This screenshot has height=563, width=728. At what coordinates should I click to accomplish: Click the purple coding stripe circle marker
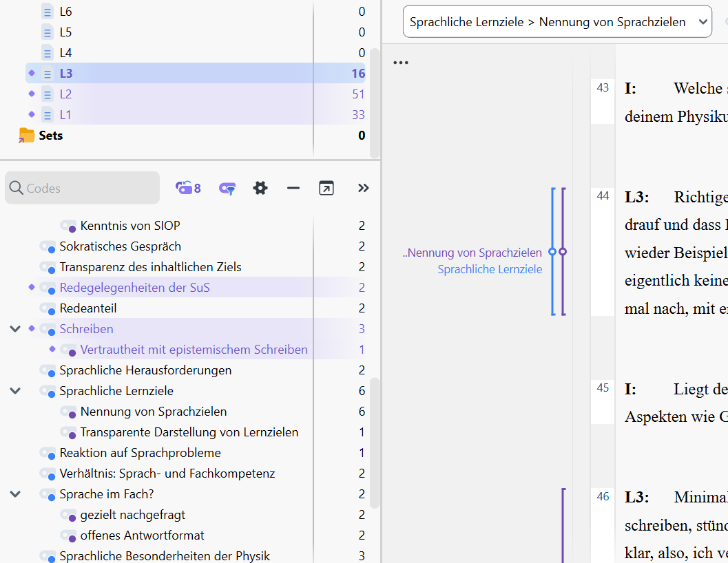563,252
